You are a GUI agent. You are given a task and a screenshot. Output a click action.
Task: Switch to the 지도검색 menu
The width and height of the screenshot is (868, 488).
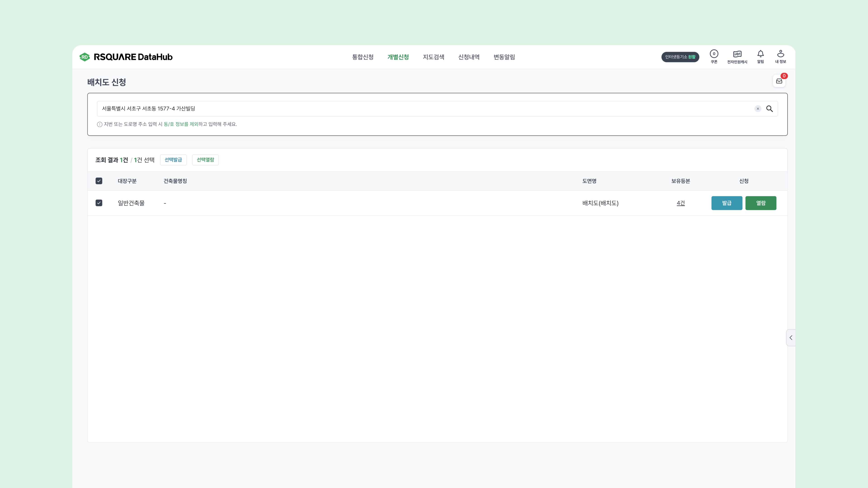(433, 57)
